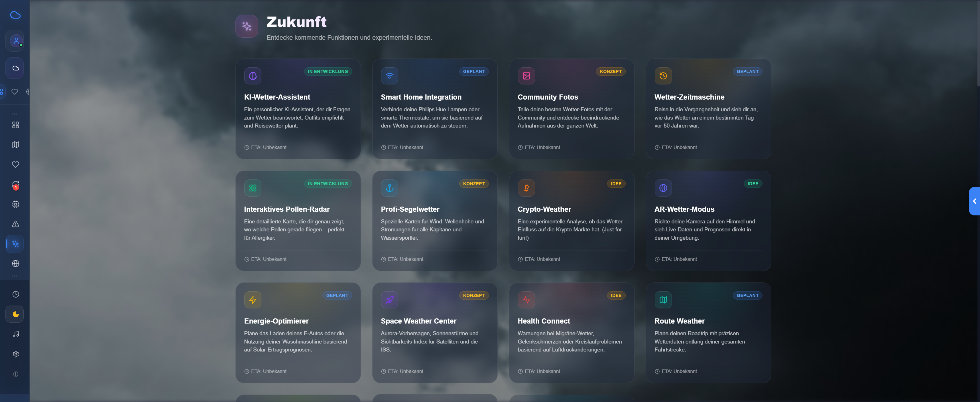Open the music note icon in the sidebar
Image resolution: width=980 pixels, height=402 pixels.
coord(15,334)
